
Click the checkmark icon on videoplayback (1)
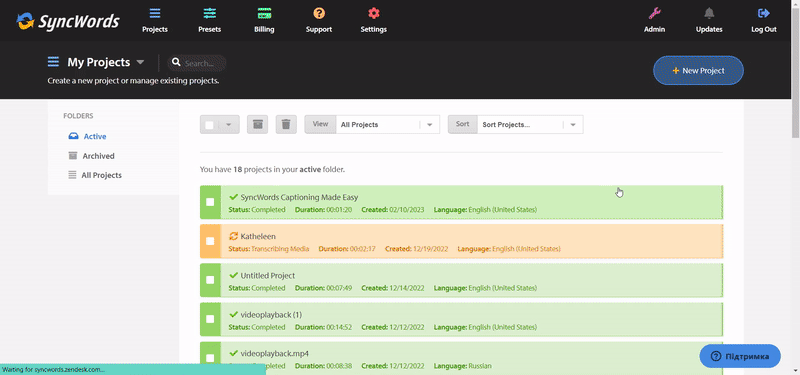(234, 314)
